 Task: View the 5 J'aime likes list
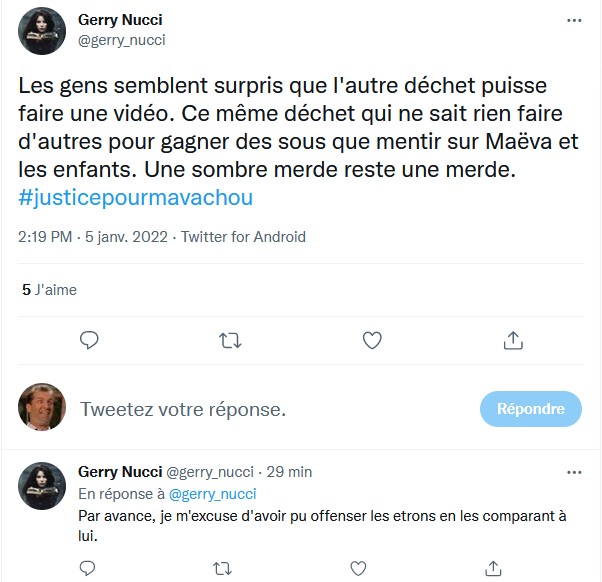coord(49,290)
